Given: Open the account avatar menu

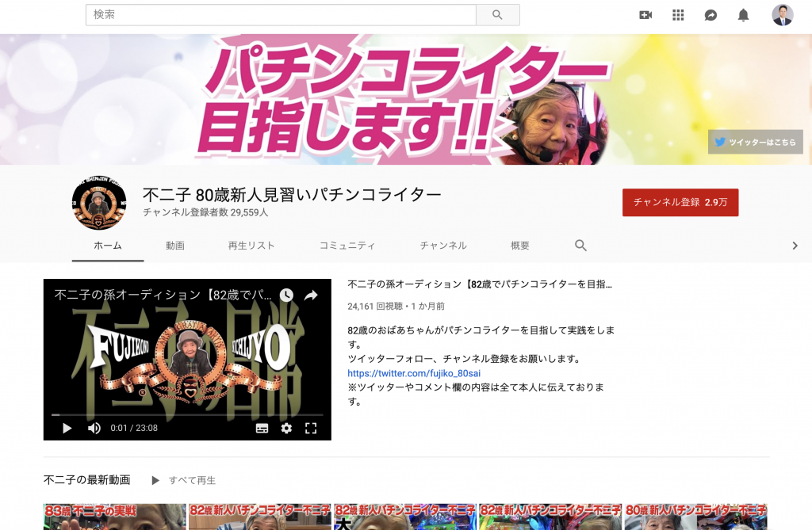Looking at the screenshot, I should click(782, 15).
